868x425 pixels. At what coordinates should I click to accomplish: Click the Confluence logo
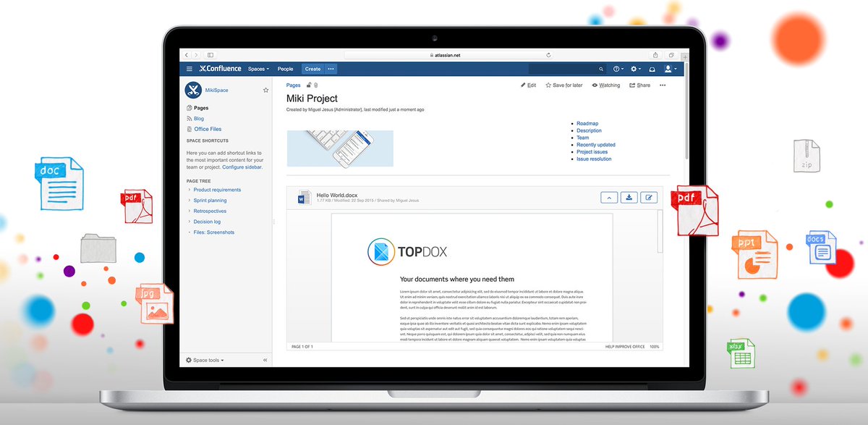pyautogui.click(x=221, y=69)
